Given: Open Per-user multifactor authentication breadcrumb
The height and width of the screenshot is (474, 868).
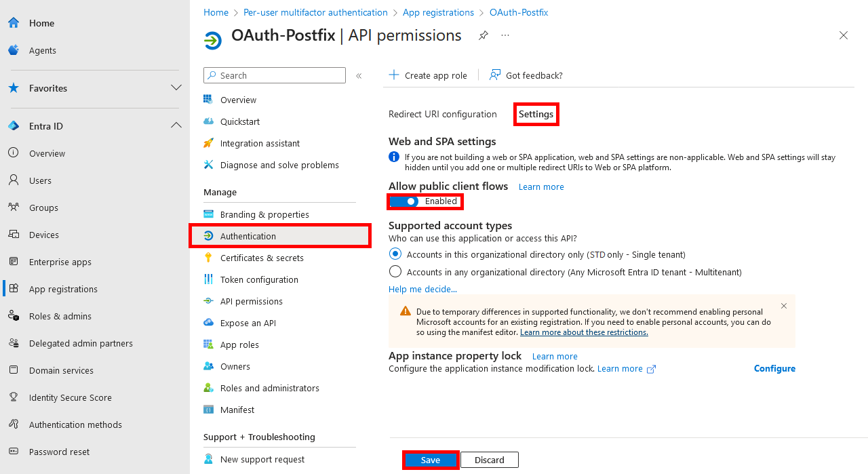Looking at the screenshot, I should 315,12.
